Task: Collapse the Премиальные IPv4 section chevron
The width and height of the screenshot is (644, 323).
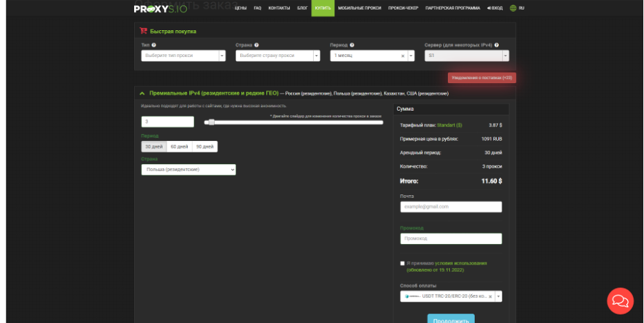Action: (x=142, y=93)
